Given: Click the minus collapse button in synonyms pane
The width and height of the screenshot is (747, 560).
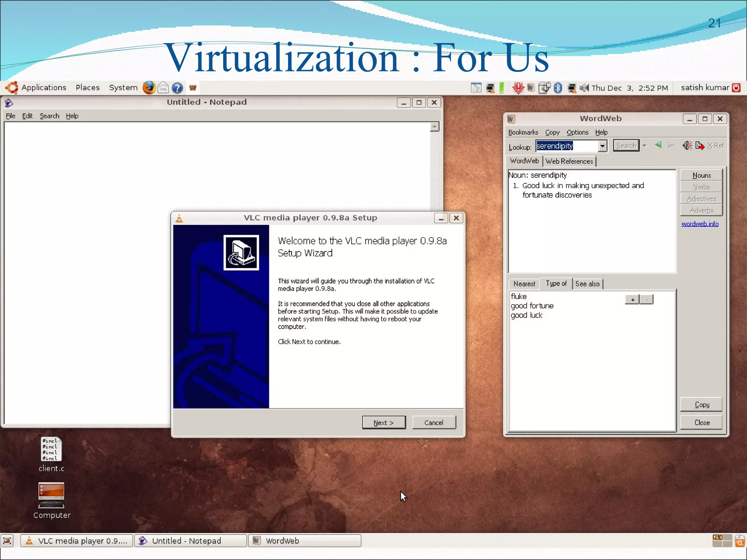Looking at the screenshot, I should click(x=647, y=300).
